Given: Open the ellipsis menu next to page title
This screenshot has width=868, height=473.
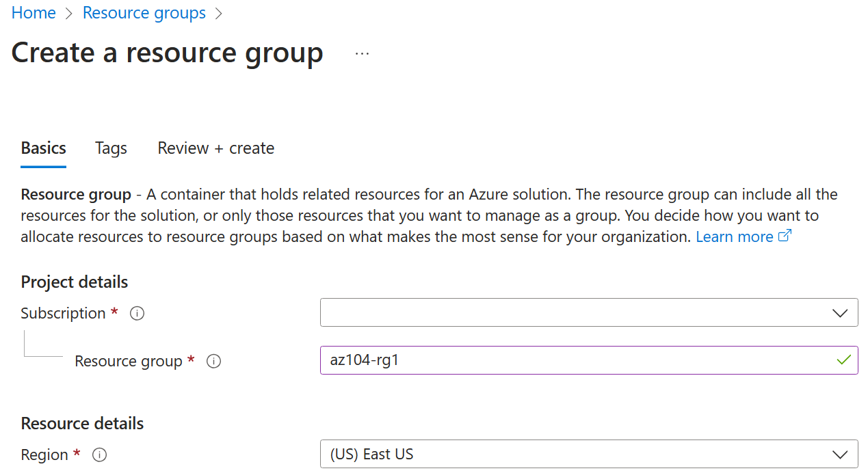Looking at the screenshot, I should coord(362,53).
